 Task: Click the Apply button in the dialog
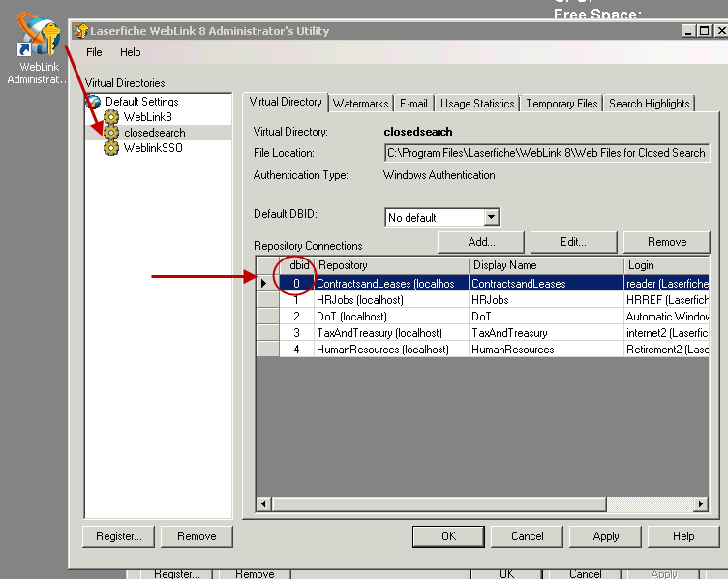click(605, 536)
